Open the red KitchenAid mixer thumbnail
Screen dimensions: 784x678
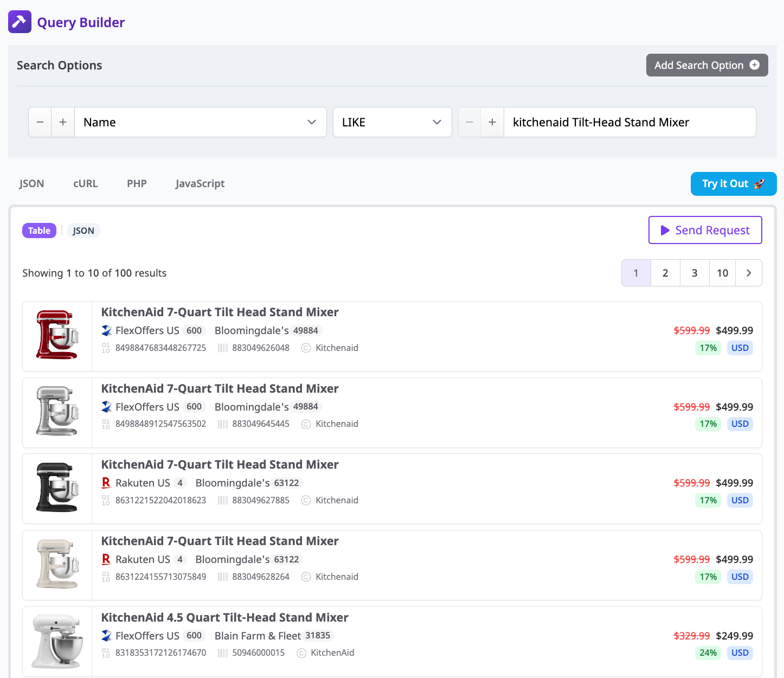tap(57, 335)
